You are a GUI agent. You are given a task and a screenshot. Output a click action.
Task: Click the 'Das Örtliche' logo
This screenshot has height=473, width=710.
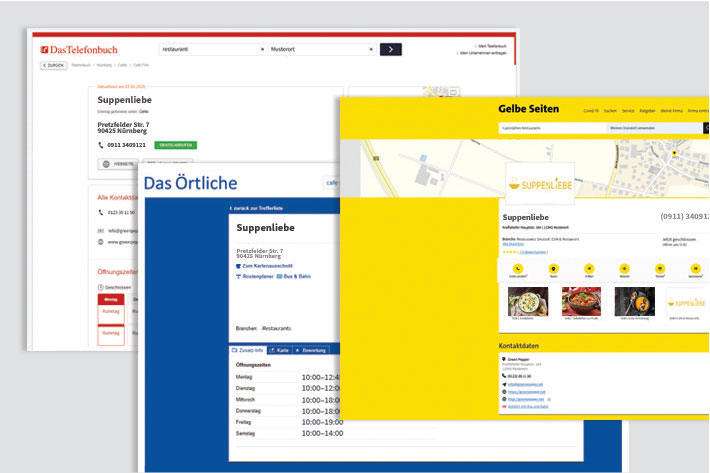pos(190,183)
